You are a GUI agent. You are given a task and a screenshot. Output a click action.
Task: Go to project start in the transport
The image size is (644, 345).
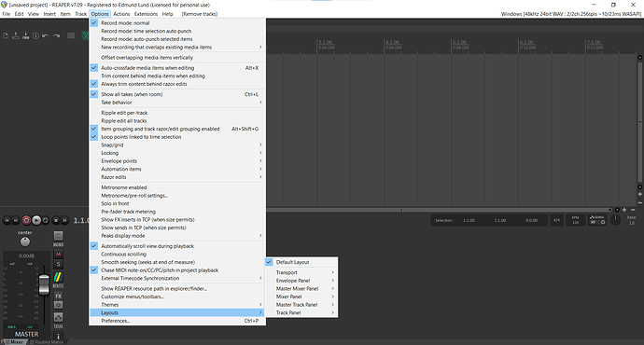point(7,220)
